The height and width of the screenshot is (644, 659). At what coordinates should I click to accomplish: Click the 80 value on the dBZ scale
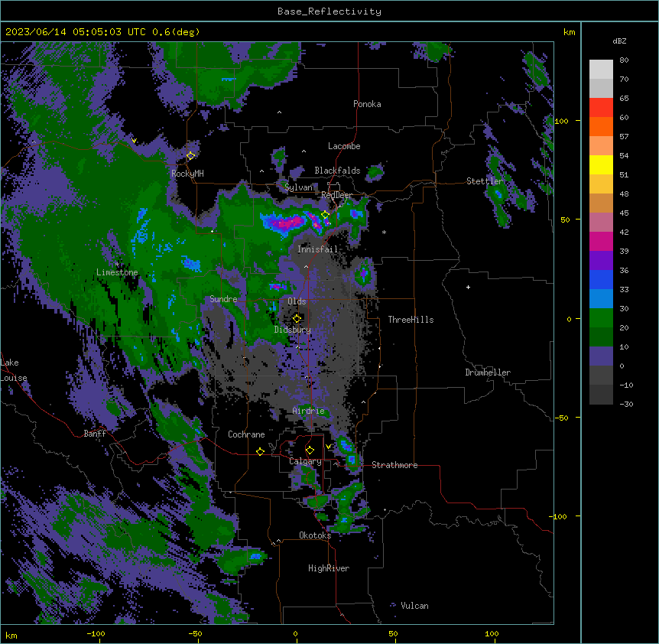pos(624,60)
